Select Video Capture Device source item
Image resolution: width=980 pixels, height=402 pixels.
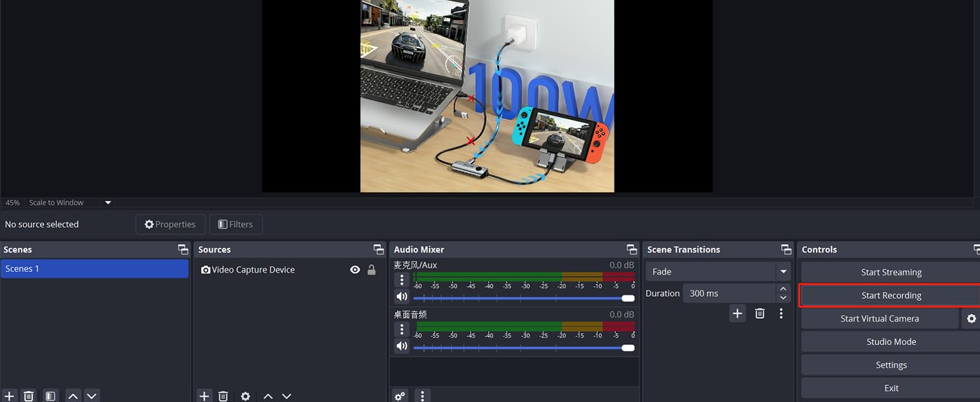coord(253,270)
